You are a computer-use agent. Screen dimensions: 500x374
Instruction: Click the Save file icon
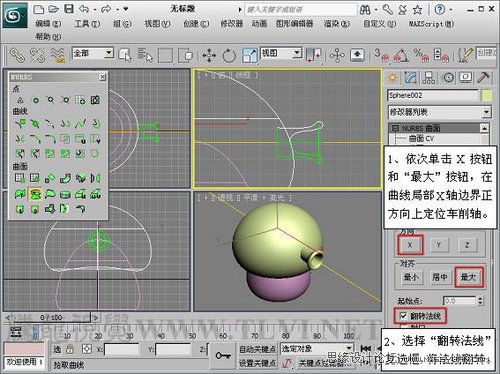(69, 9)
